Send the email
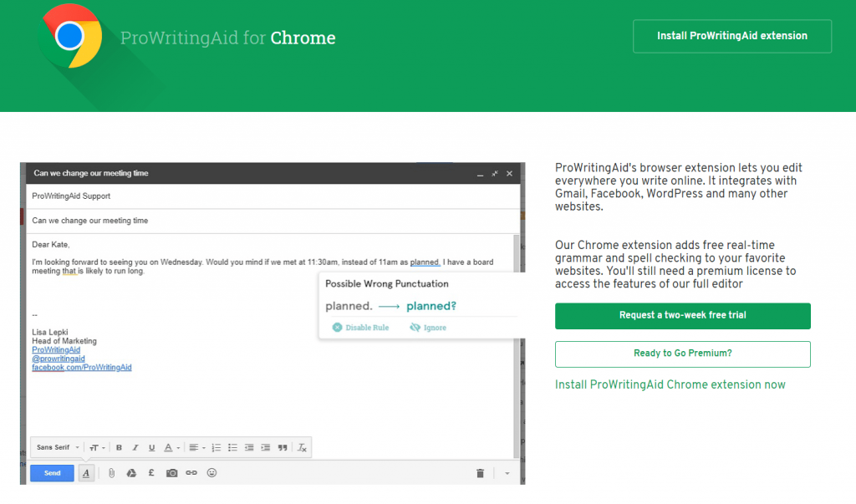This screenshot has width=856, height=504. 52,473
